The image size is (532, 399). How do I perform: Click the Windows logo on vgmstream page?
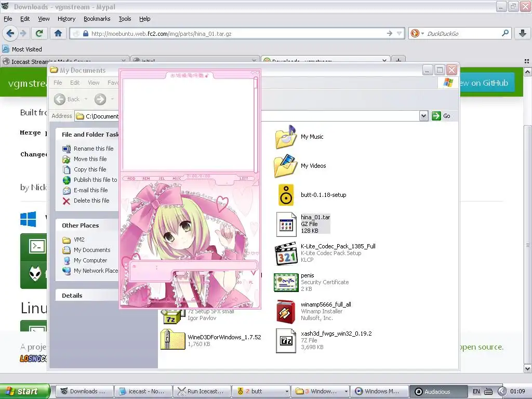point(28,219)
